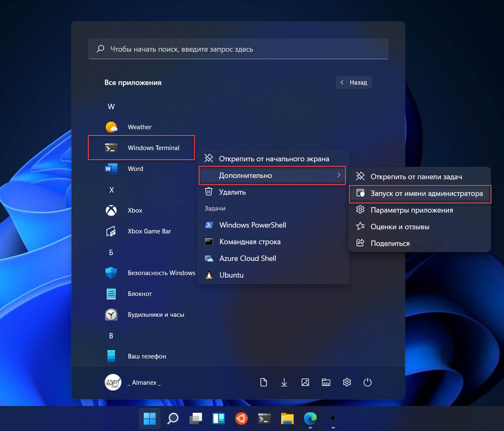Click the Будильники и часы label
Image resolution: width=504 pixels, height=431 pixels.
coord(156,315)
